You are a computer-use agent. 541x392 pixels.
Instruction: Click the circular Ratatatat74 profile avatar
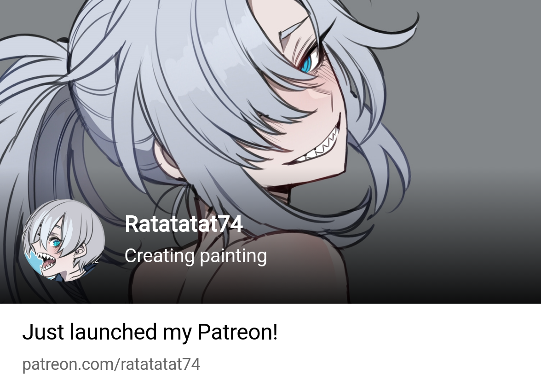(63, 240)
